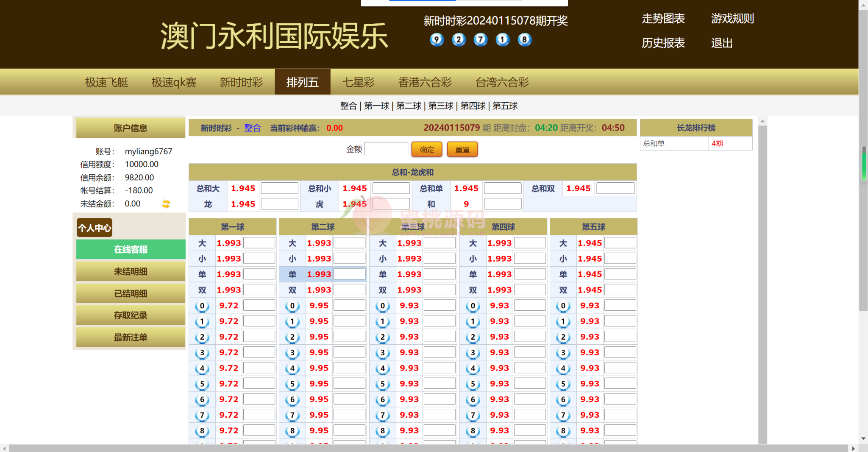Click the last drawn ball number 8
The height and width of the screenshot is (452, 868).
[x=524, y=40]
